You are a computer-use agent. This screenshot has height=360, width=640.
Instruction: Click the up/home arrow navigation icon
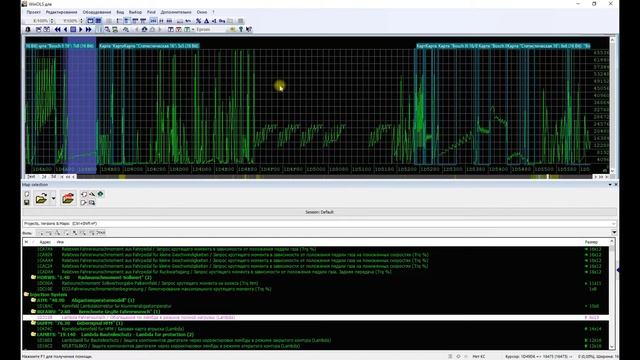coord(144,29)
